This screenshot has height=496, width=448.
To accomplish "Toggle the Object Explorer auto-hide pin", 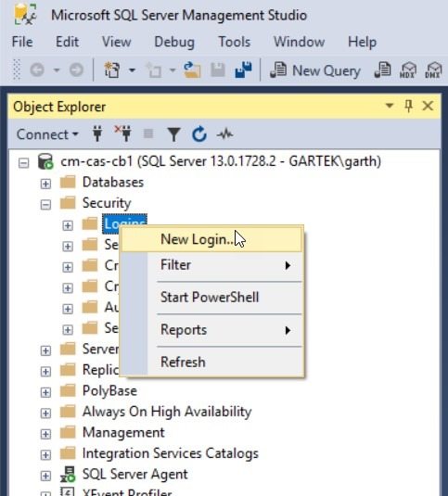I will pyautogui.click(x=408, y=106).
